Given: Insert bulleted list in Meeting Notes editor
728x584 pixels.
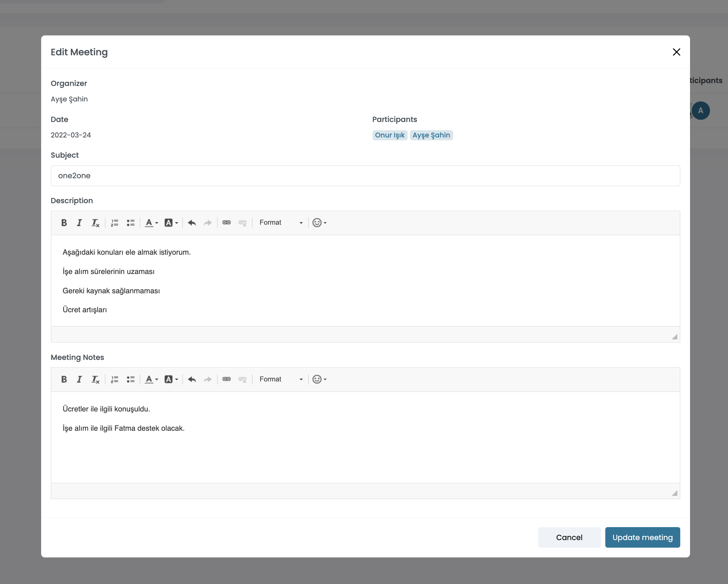Looking at the screenshot, I should (x=131, y=379).
